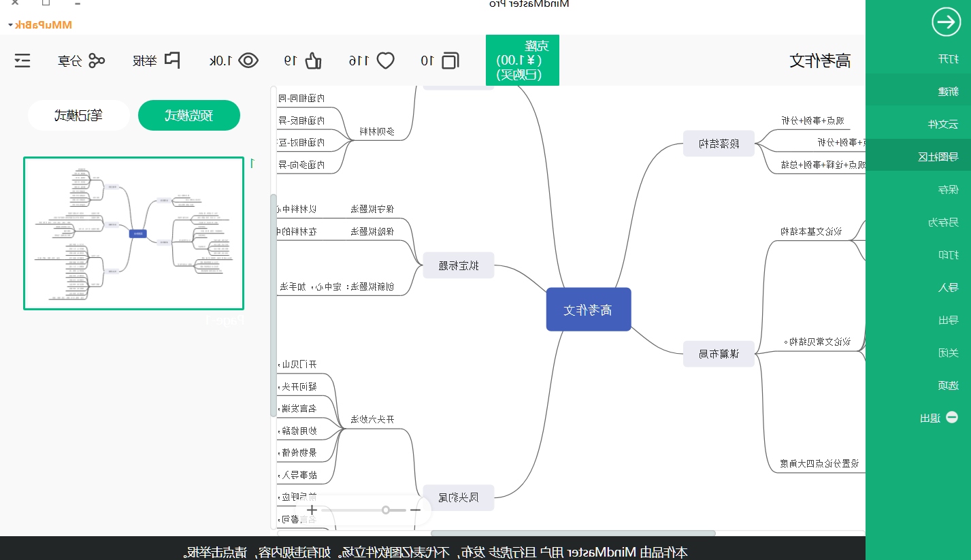The height and width of the screenshot is (560, 971).
Task: Switch to 笔记模式 notes mode
Action: click(79, 116)
